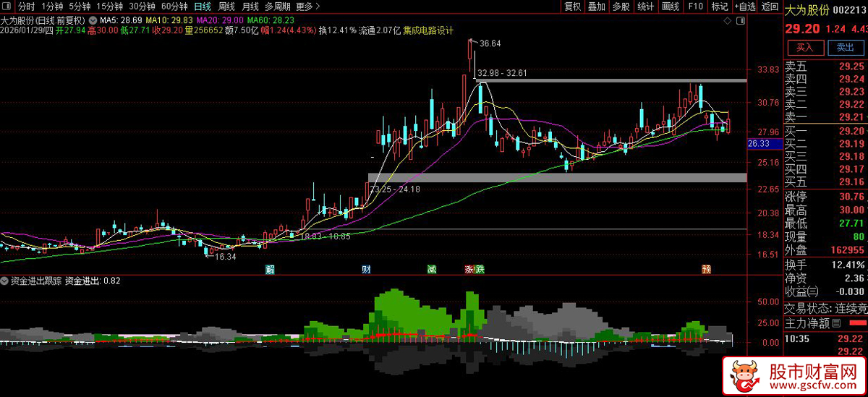This screenshot has width=868, height=397.
Task: Click the 36.64 peak price label
Action: 490,44
